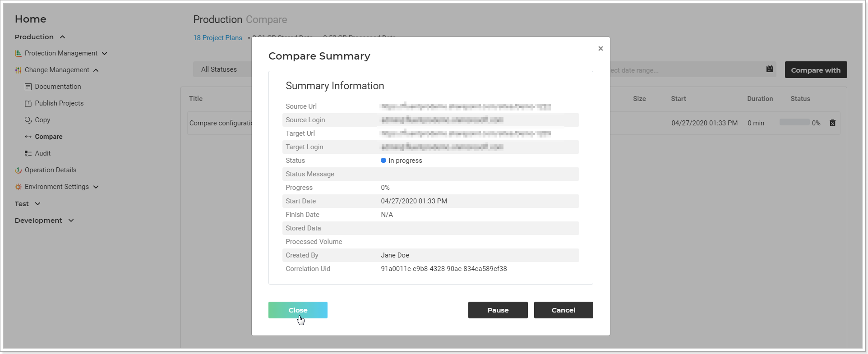Collapse the Production section chevron

(62, 37)
